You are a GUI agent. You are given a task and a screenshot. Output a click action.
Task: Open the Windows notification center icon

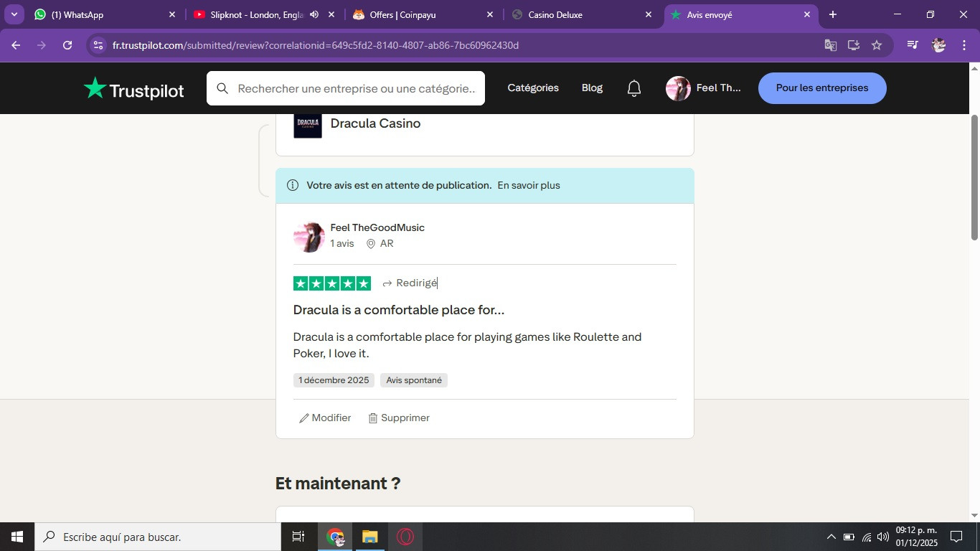click(x=956, y=537)
